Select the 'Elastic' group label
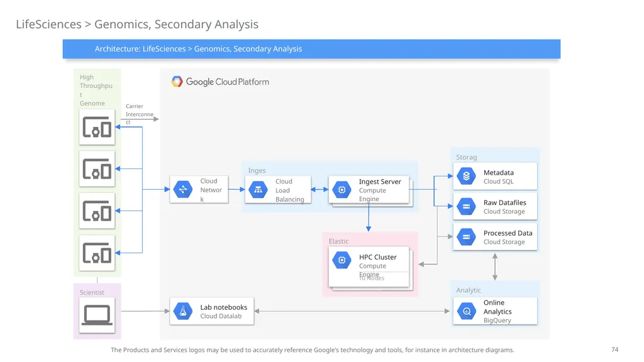 (338, 241)
